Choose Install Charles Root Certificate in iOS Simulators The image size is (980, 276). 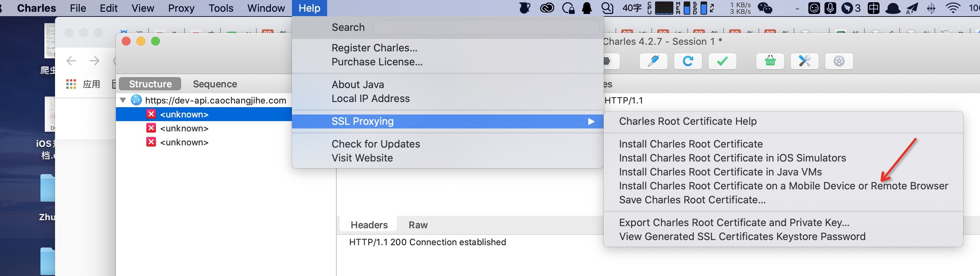pos(783,157)
